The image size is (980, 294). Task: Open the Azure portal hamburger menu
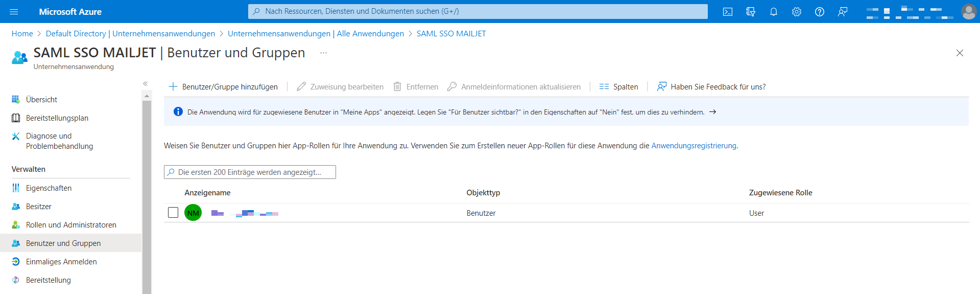(x=14, y=11)
